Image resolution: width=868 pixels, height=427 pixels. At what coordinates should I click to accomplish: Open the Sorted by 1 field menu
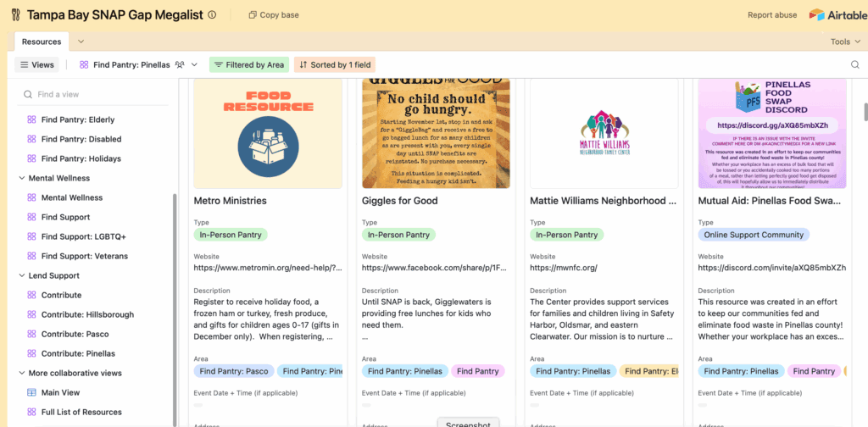click(335, 64)
